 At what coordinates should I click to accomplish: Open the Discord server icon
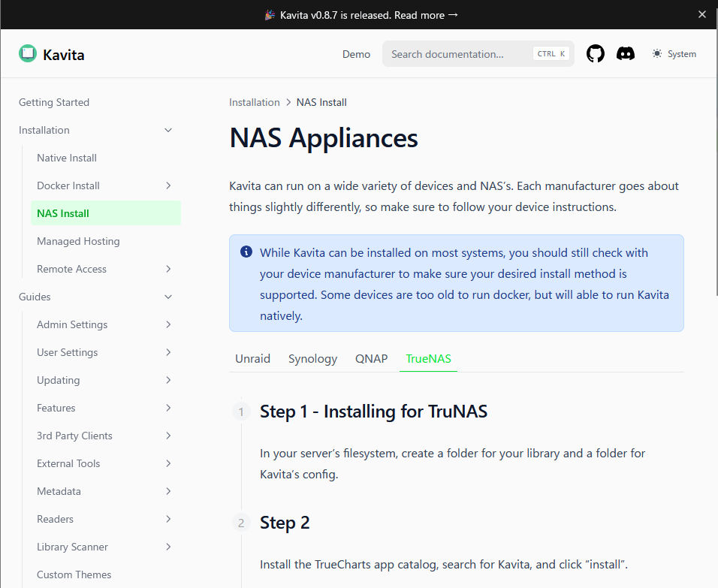coord(626,54)
